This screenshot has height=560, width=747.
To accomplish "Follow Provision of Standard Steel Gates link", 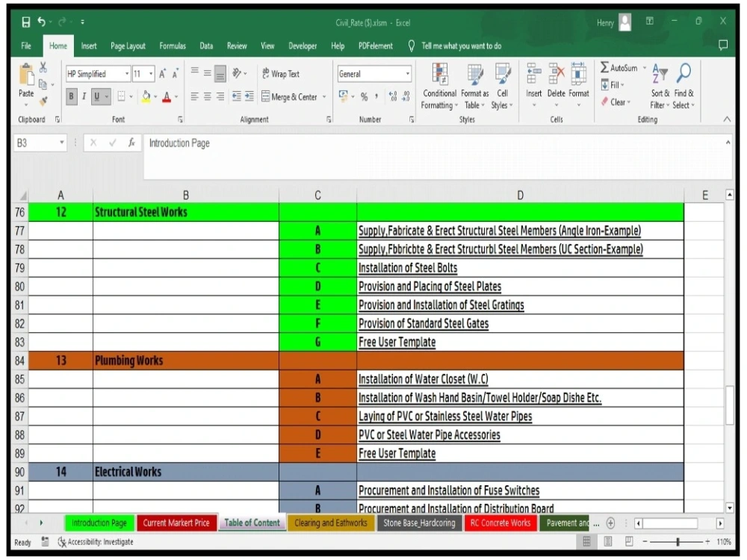I will (424, 324).
